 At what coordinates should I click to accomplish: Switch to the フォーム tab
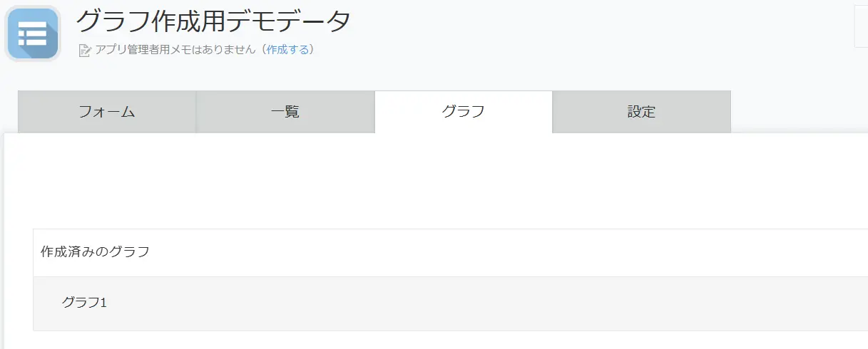(107, 112)
